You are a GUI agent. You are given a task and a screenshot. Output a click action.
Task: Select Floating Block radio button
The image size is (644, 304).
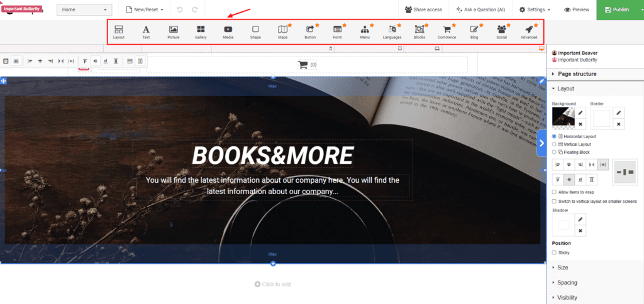(555, 152)
